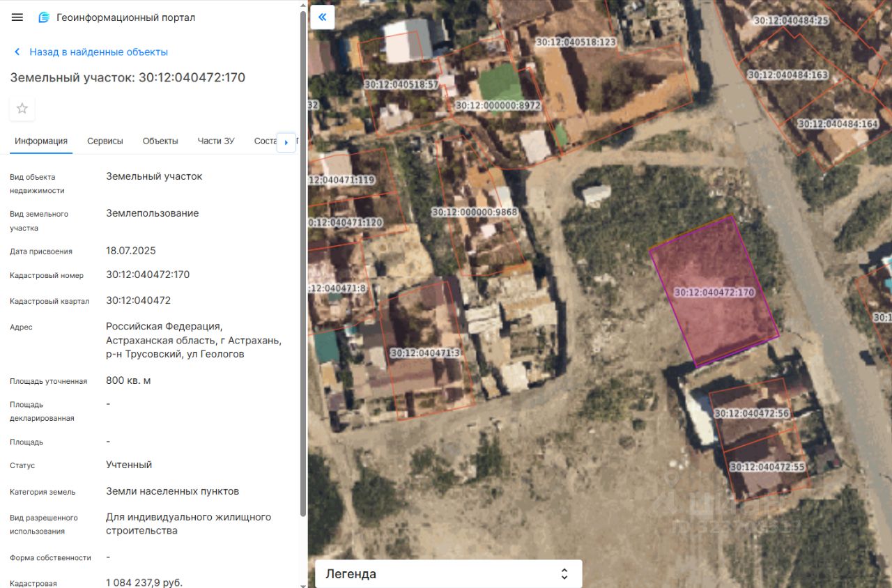Click map parcel label 30:12:040484:163
This screenshot has height=588, width=892.
[787, 75]
